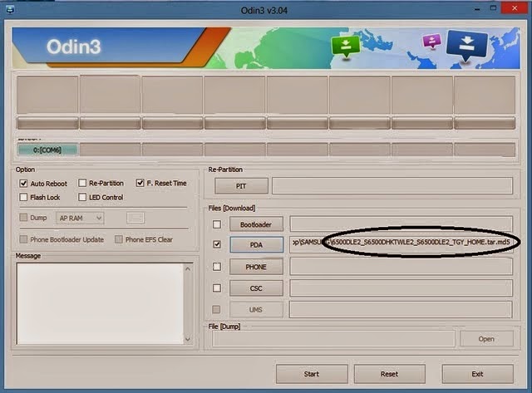Enable the Flash Lock checkbox
The width and height of the screenshot is (532, 393).
pos(23,197)
